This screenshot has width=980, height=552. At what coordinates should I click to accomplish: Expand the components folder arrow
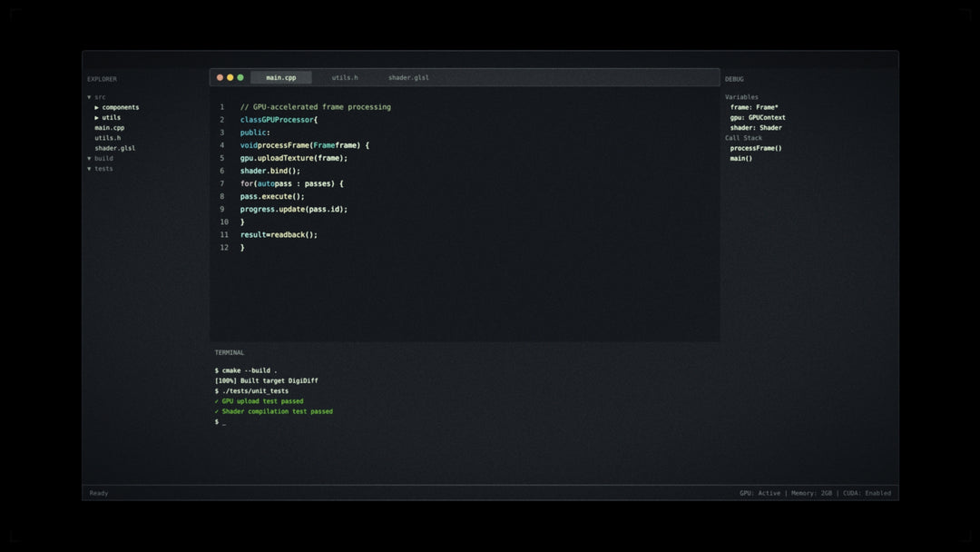coord(97,107)
